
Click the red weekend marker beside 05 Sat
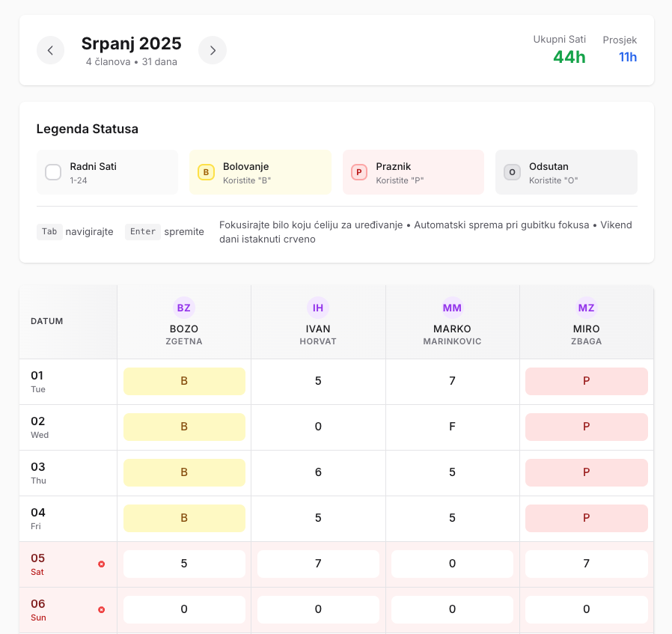101,564
